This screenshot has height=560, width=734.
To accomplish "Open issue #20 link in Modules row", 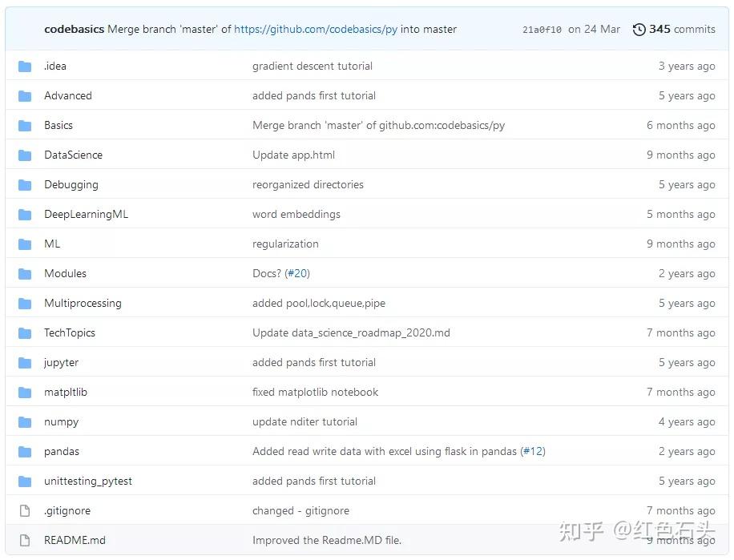I will [x=297, y=274].
